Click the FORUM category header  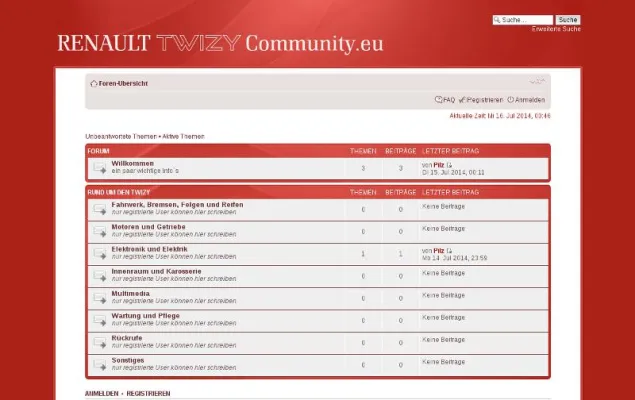point(98,151)
